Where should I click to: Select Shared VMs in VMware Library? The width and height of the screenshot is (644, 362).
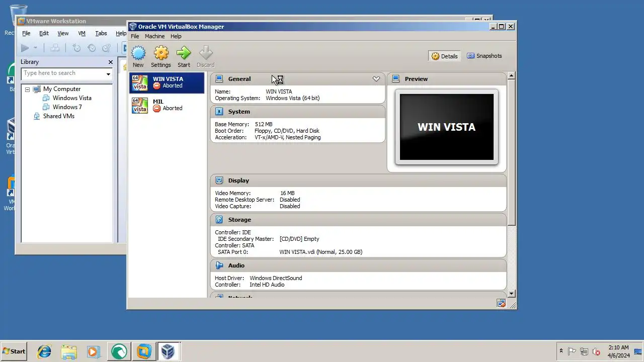pyautogui.click(x=58, y=116)
